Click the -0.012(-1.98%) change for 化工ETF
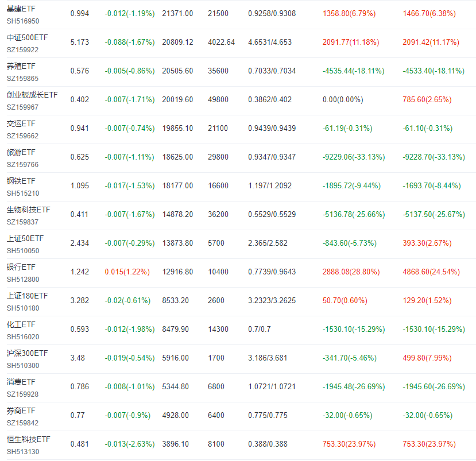 click(x=130, y=330)
